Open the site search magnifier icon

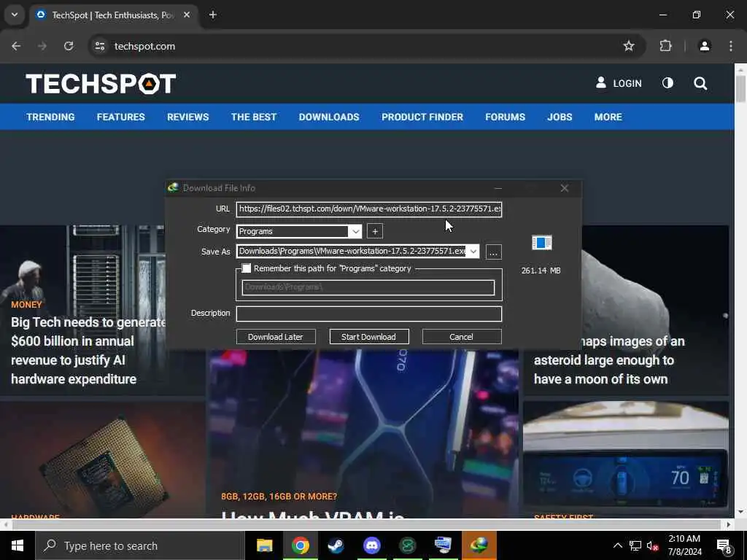pos(700,84)
